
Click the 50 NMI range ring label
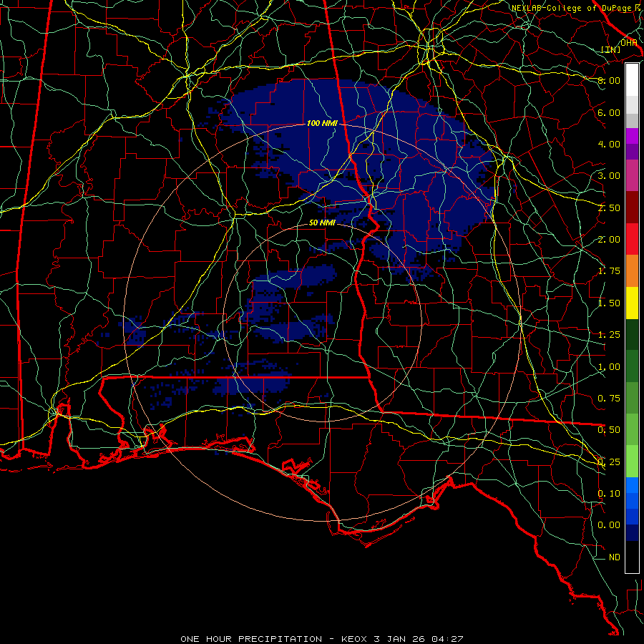click(322, 223)
